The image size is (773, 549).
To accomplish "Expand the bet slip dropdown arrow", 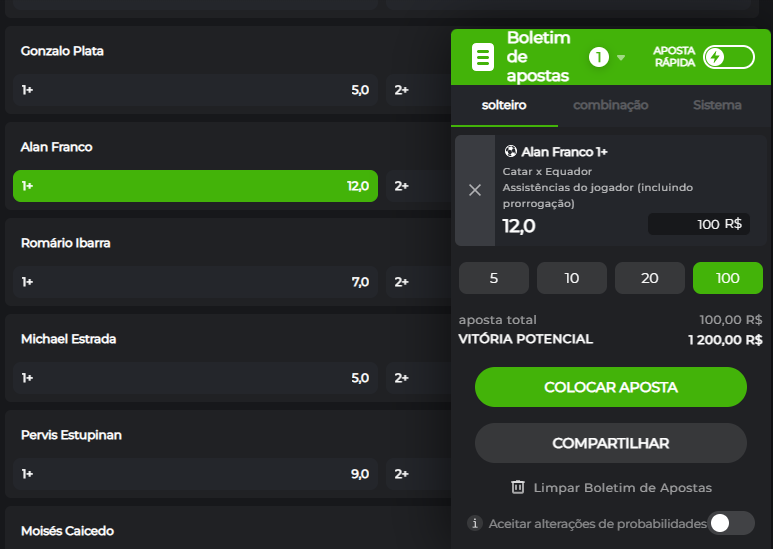I will (621, 57).
